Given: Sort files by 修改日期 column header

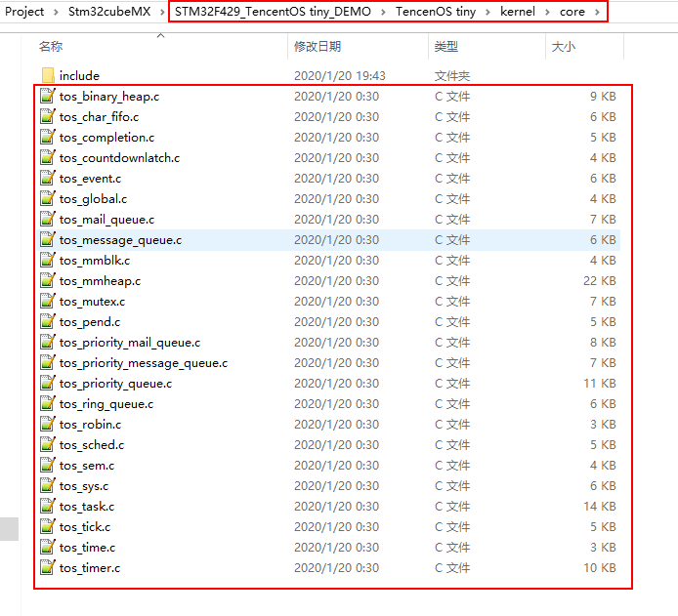Looking at the screenshot, I should [x=318, y=46].
